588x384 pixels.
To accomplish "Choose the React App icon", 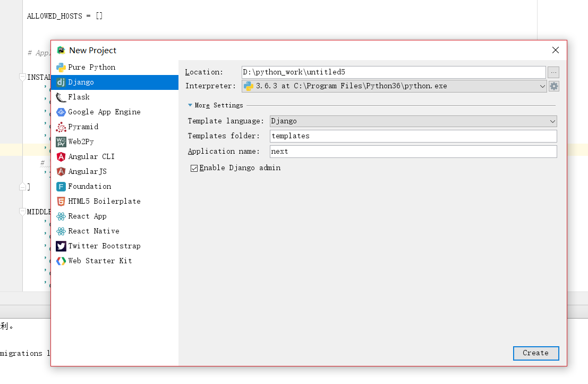I will click(x=61, y=216).
